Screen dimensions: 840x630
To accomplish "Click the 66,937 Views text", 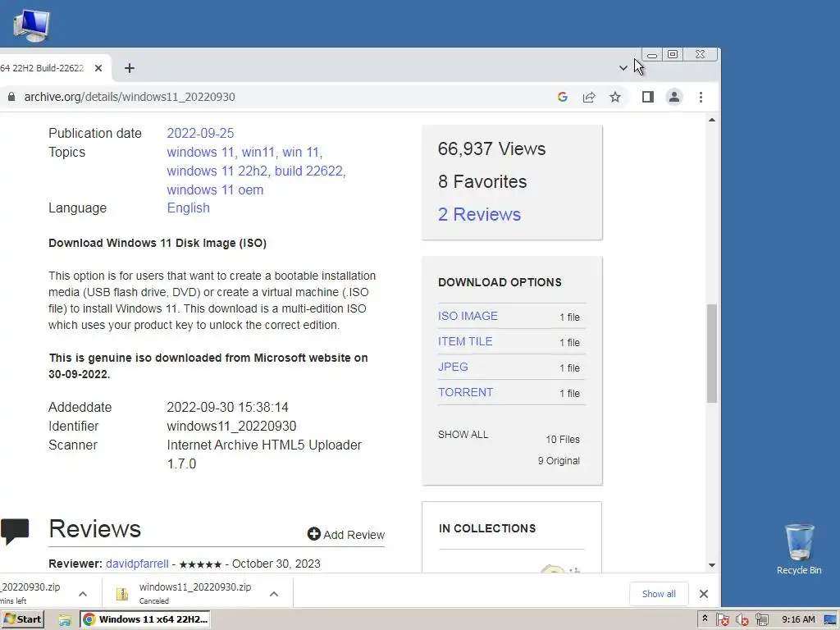I will [x=492, y=148].
